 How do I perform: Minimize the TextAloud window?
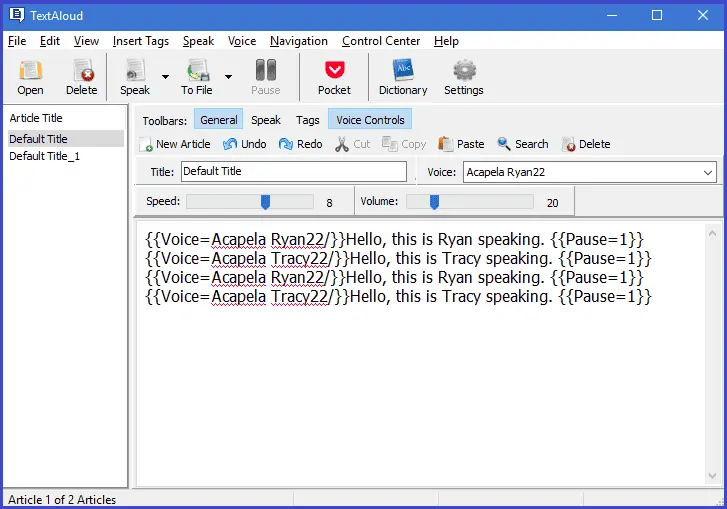pyautogui.click(x=612, y=15)
